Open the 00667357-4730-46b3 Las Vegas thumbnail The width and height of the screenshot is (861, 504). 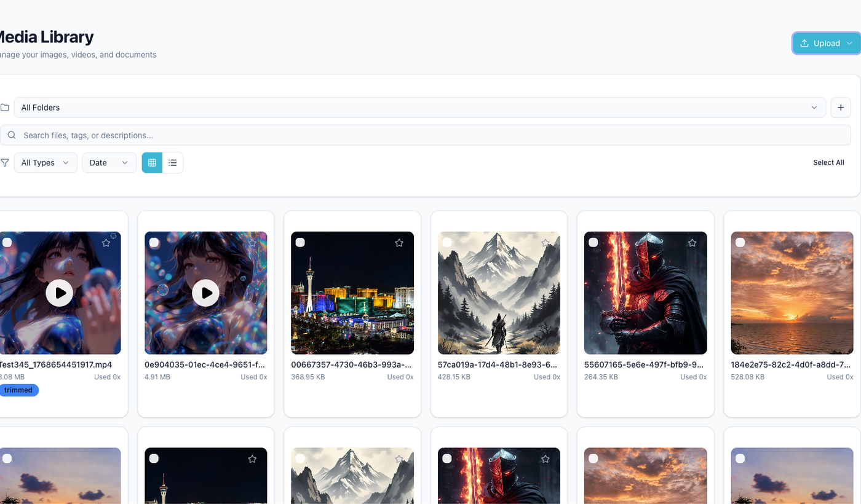352,293
